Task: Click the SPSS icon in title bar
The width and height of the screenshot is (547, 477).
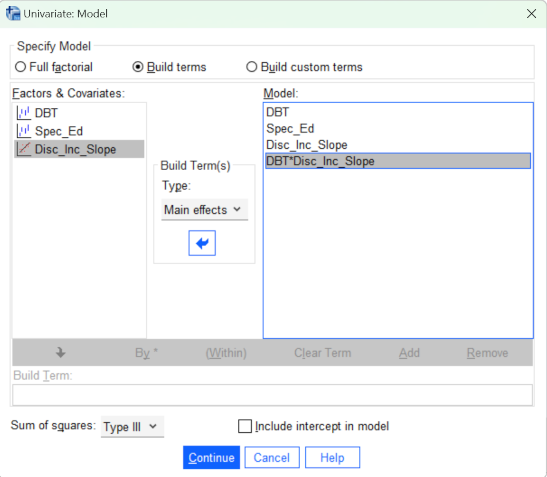Action: 13,14
